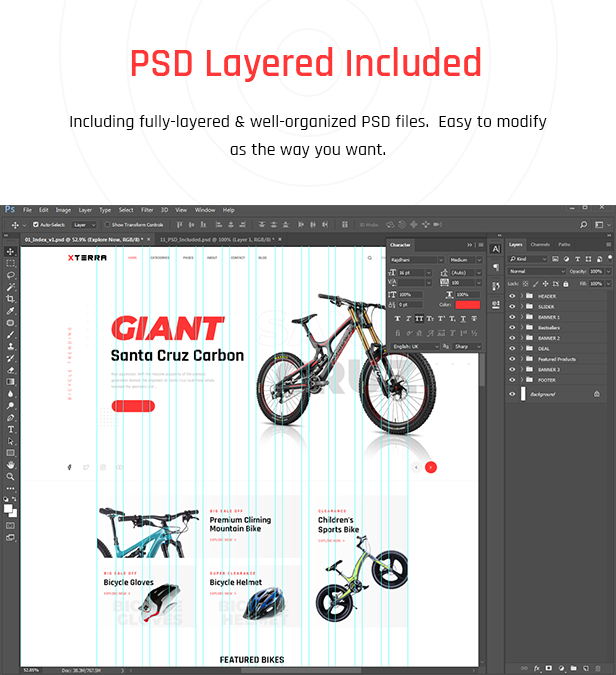Open the Paragraph panel icon

496,267
